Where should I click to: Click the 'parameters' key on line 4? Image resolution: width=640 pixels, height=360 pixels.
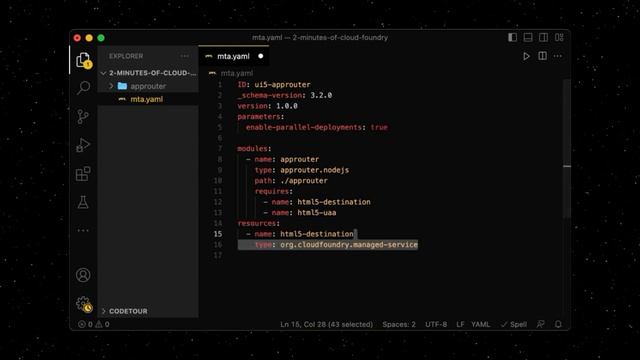[259, 117]
